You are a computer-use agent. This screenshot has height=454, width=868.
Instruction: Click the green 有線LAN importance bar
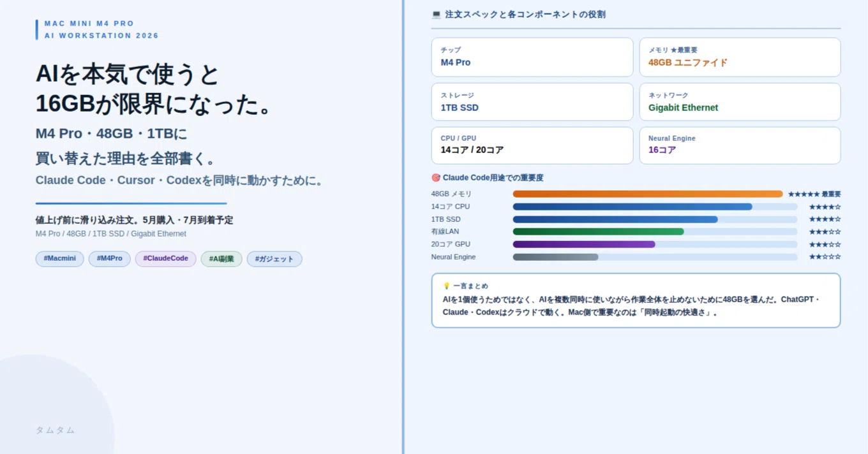tap(598, 231)
